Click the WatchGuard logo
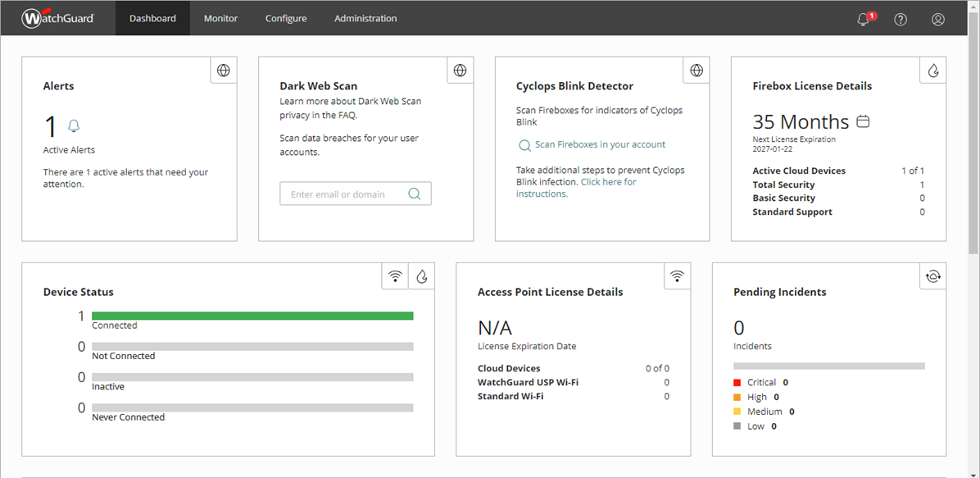This screenshot has height=478, width=980. 57,17
